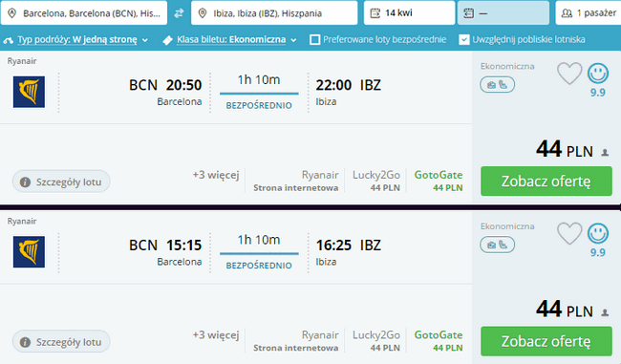The image size is (621, 364).
Task: Expand Klasa biletu: Ekonomiczna dropdown
Action: tap(231, 39)
